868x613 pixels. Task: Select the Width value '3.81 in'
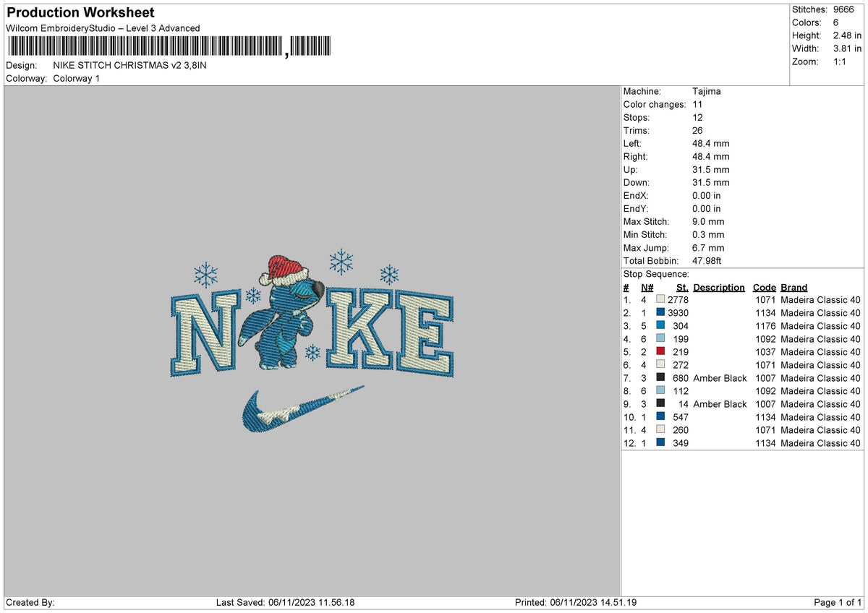846,48
